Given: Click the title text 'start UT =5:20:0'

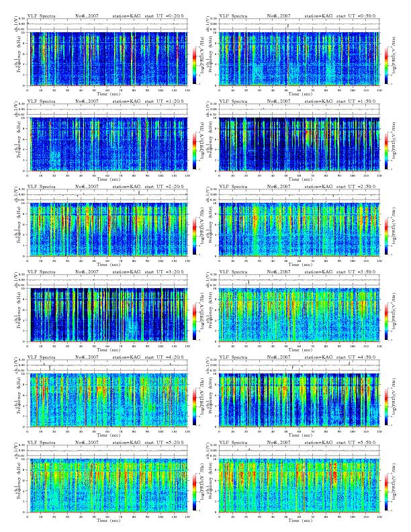Looking at the screenshot, I should 164,443.
